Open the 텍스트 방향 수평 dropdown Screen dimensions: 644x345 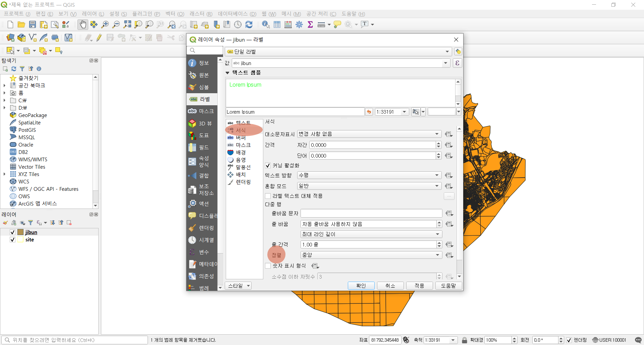pyautogui.click(x=369, y=175)
